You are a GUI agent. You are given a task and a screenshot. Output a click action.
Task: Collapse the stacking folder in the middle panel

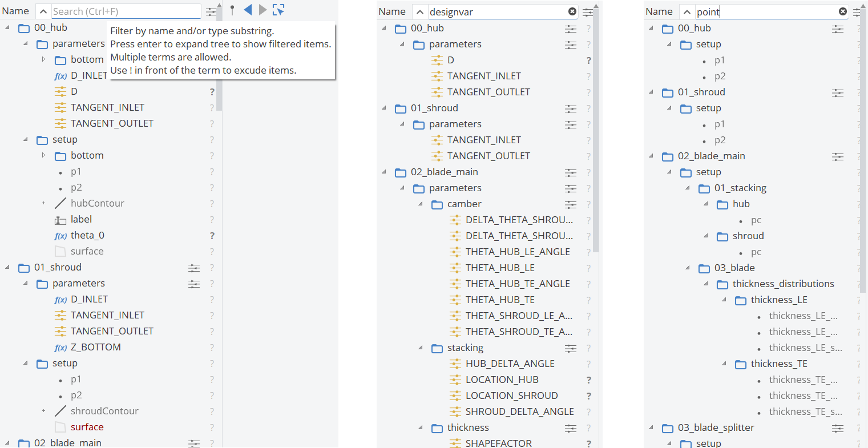(x=421, y=348)
